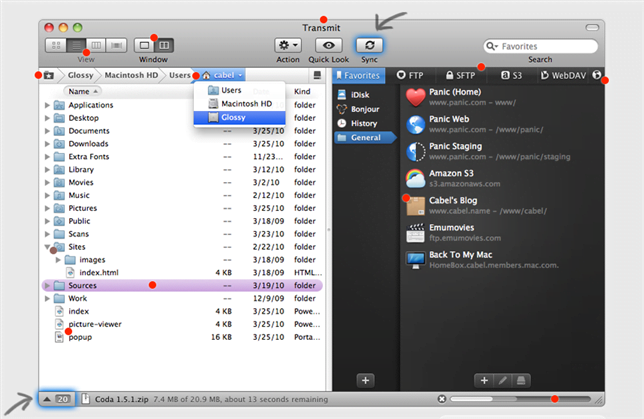The width and height of the screenshot is (644, 419).
Task: Go to Macintosh HD in the path bar
Action: [x=131, y=75]
